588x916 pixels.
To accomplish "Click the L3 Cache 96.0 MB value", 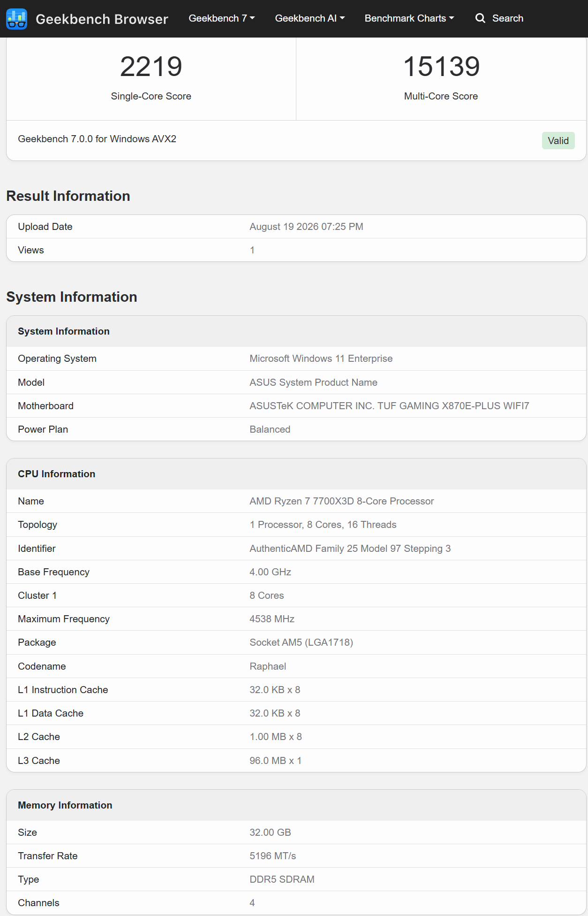I will coord(275,761).
